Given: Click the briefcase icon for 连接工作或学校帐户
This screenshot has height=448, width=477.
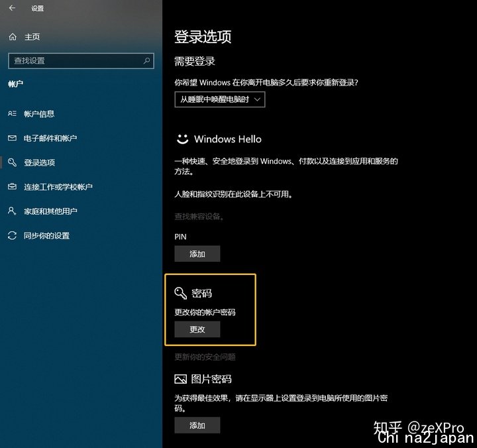Looking at the screenshot, I should click(x=12, y=186).
